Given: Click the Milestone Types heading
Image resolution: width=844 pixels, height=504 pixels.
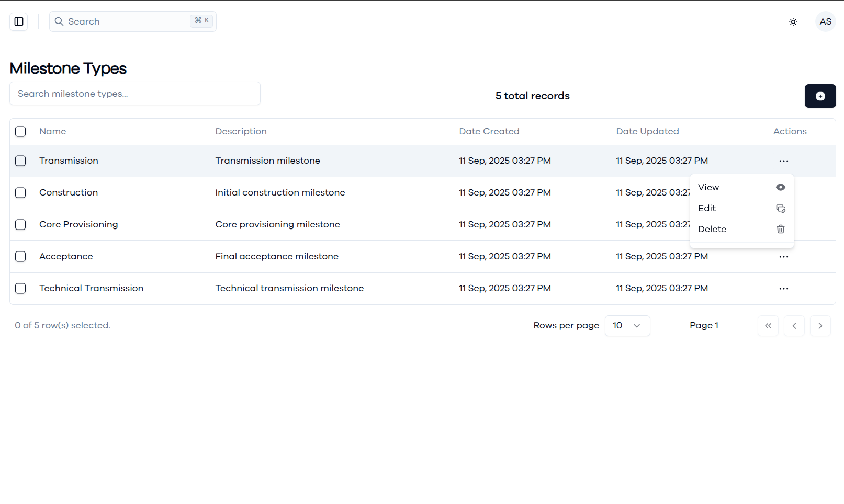Looking at the screenshot, I should [68, 68].
